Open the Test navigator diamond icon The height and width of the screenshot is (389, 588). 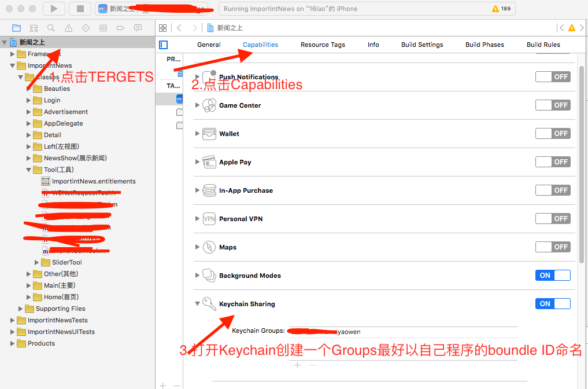click(86, 28)
